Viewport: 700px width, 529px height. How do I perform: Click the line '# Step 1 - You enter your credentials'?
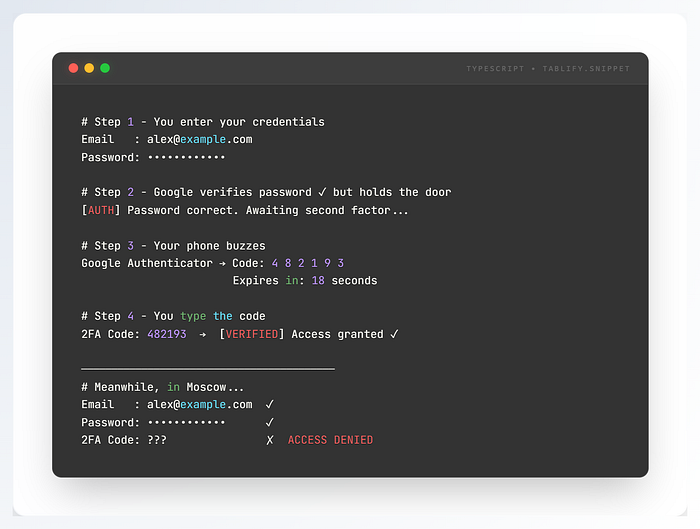point(203,122)
